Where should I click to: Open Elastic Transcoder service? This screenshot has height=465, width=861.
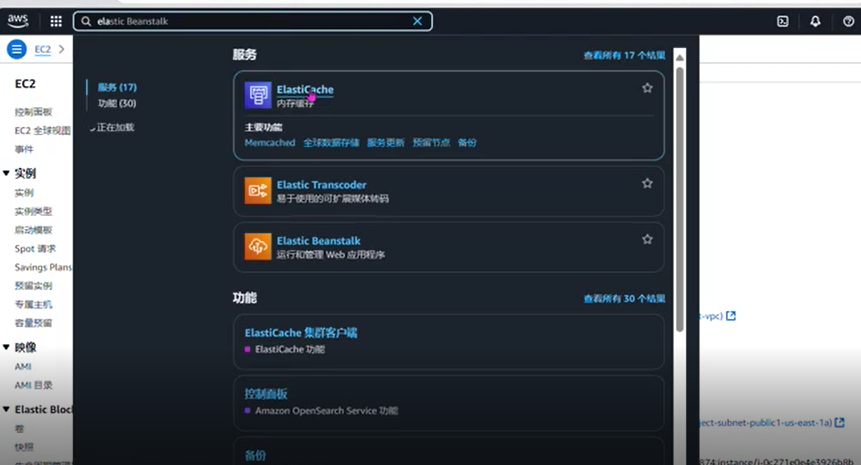point(321,184)
